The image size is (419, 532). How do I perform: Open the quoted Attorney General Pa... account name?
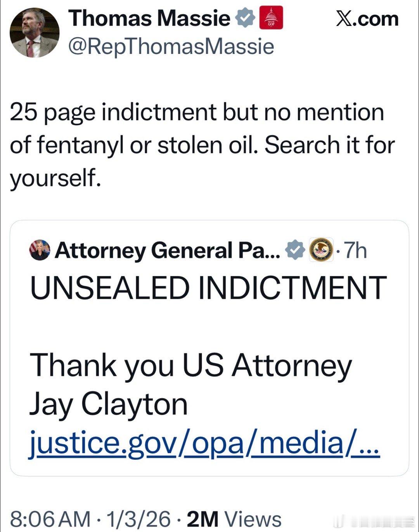167,251
